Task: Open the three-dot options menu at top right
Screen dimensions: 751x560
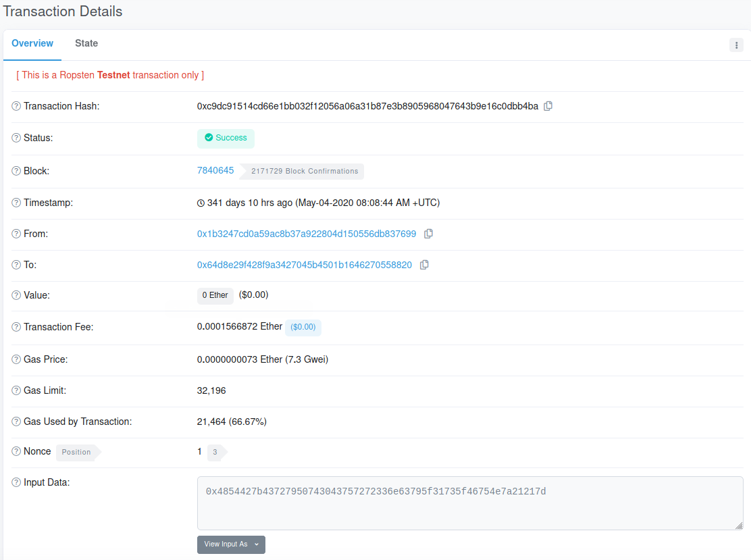Action: point(736,45)
